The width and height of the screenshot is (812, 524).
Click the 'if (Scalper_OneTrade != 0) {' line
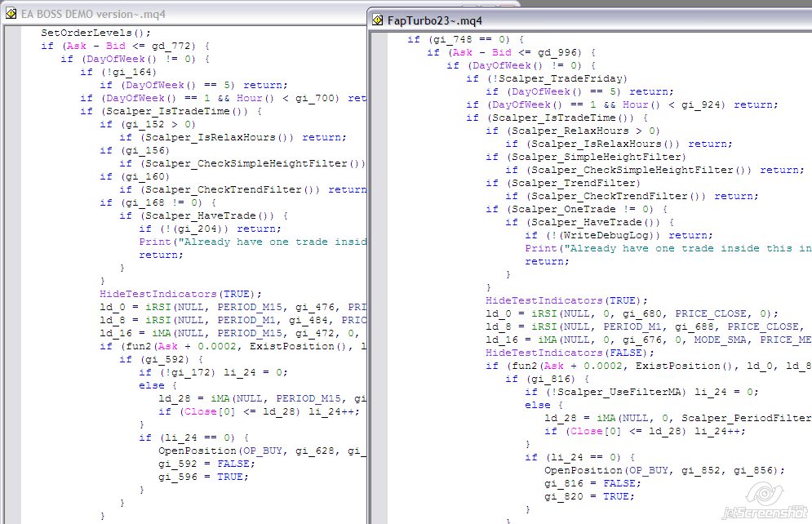click(x=576, y=209)
